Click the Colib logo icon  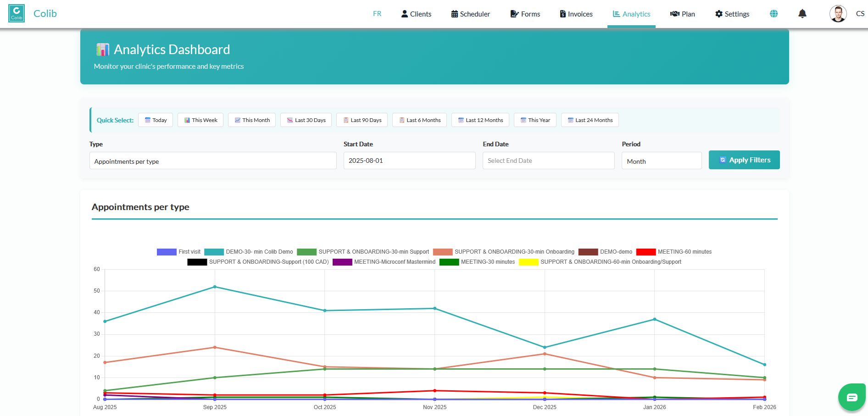point(17,13)
